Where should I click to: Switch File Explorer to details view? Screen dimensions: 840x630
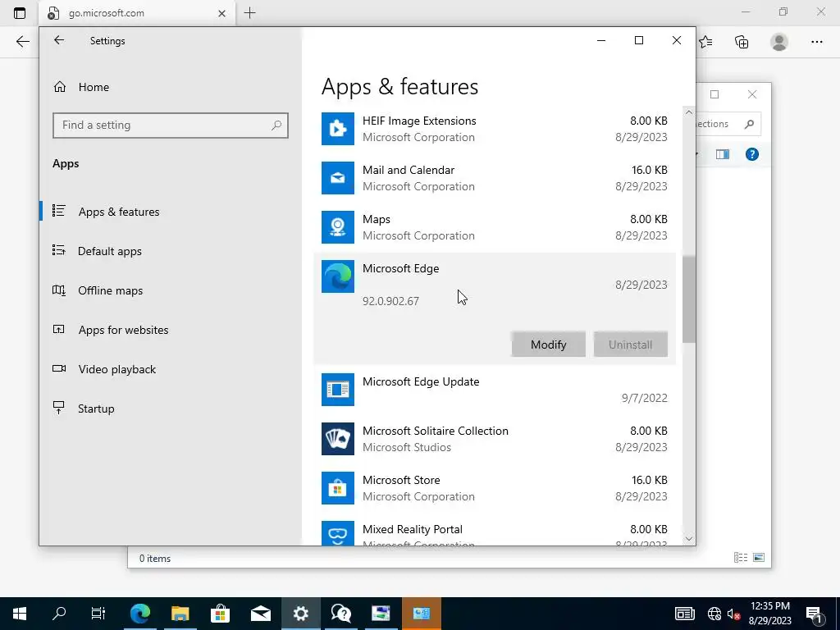tap(741, 558)
